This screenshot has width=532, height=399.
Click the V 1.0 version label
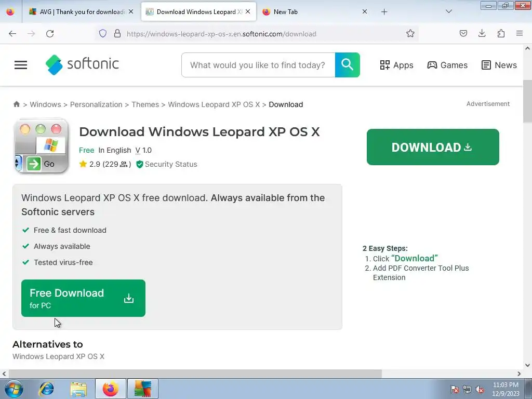point(143,150)
